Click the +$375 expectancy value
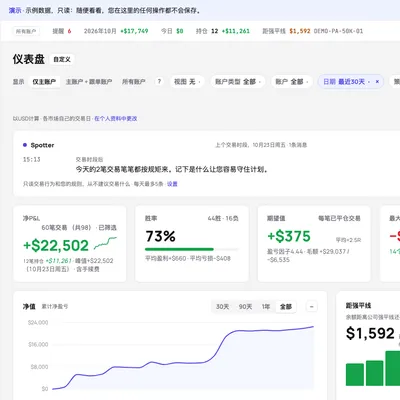Screen dimensions: 400x400 [x=289, y=236]
